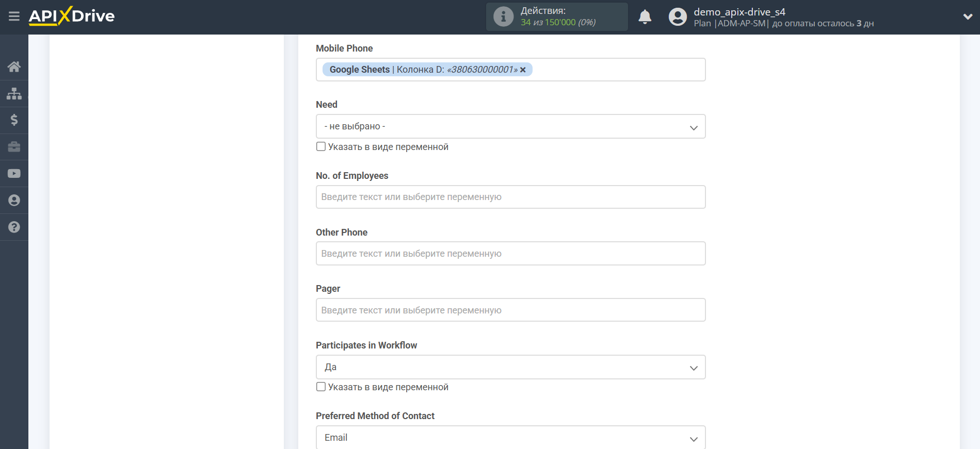Screen dimensions: 980x449
Task: Open the hamburger menu
Action: click(x=14, y=16)
